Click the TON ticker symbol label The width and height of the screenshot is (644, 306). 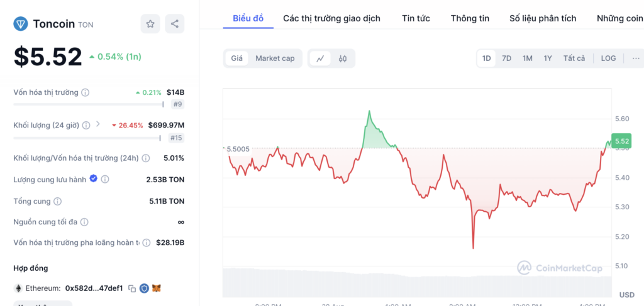[86, 25]
